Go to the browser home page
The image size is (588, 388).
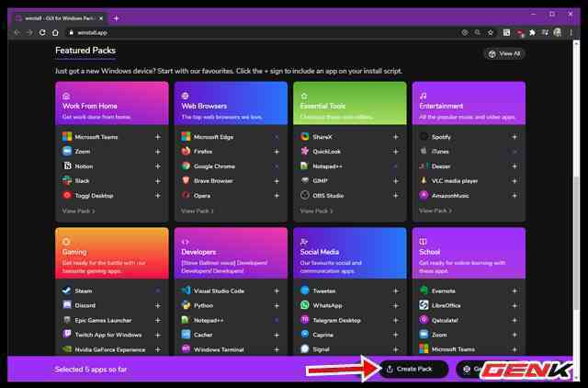[x=55, y=33]
